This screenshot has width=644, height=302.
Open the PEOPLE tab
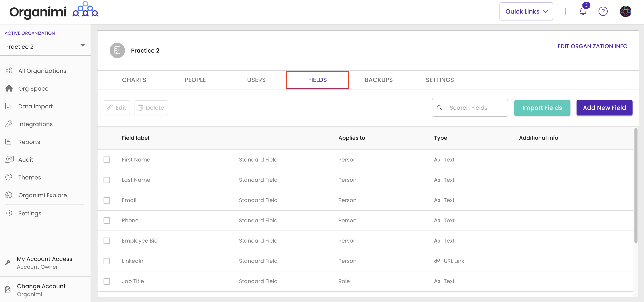[195, 80]
